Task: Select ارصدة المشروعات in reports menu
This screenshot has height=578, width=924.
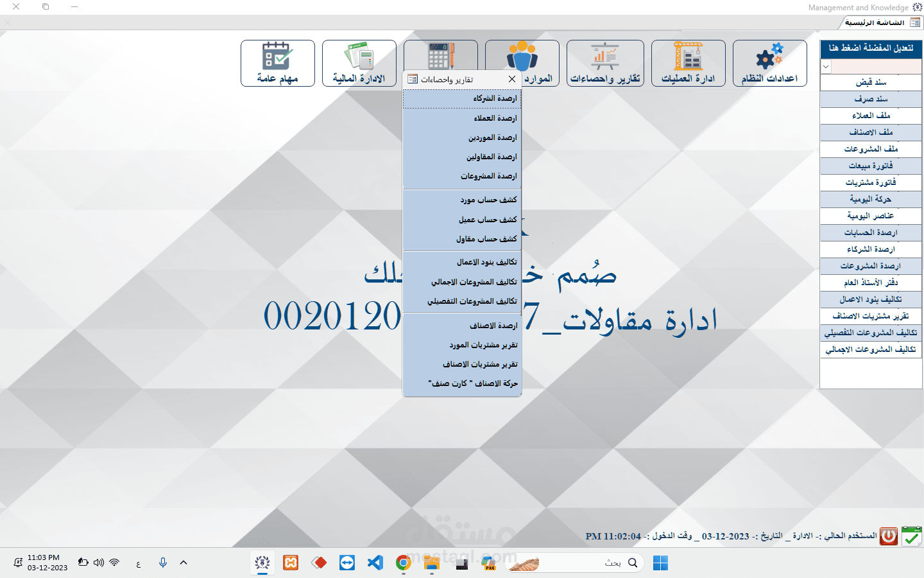Action: 462,176
